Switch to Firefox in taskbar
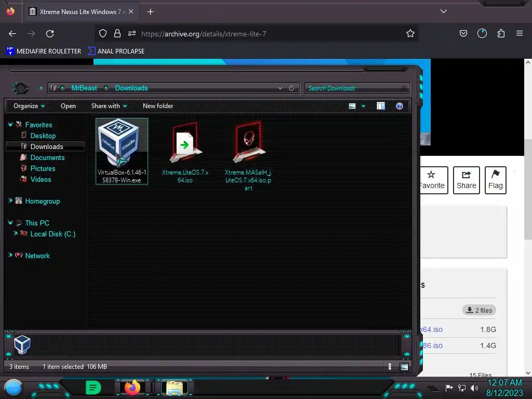Viewport: 532px width, 399px height. (132, 388)
